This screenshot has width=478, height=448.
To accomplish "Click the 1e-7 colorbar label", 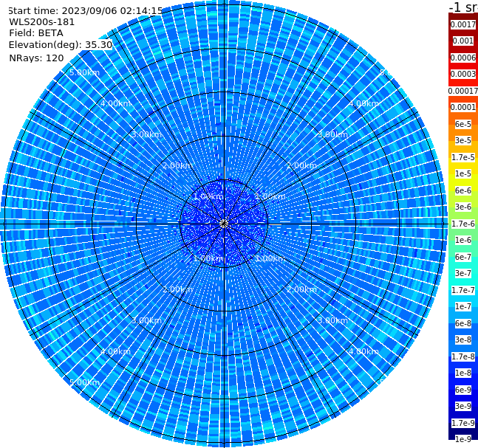I will [x=463, y=306].
